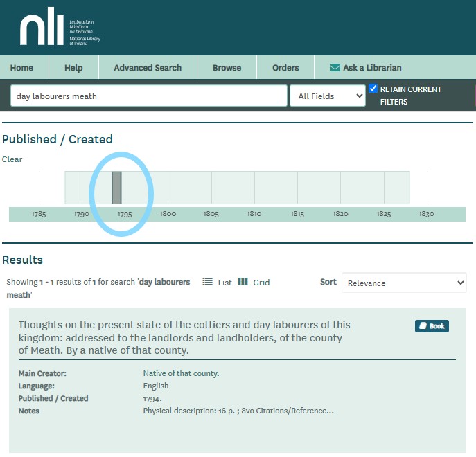Open the 'Thoughts on the present state' record

click(x=184, y=337)
